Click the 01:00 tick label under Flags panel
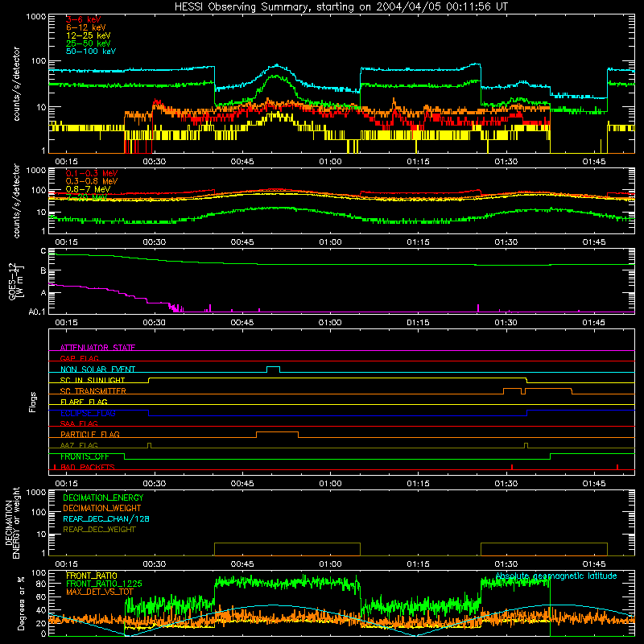 [330, 484]
